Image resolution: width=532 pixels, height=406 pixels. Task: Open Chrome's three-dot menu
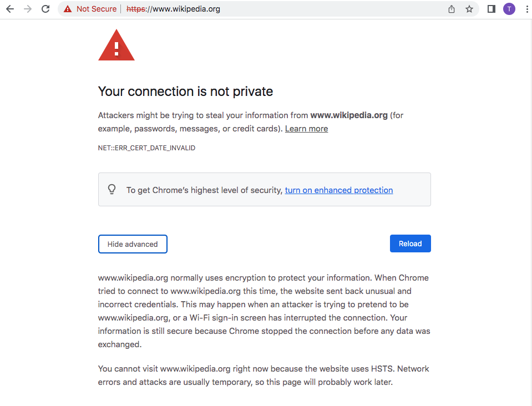click(527, 9)
